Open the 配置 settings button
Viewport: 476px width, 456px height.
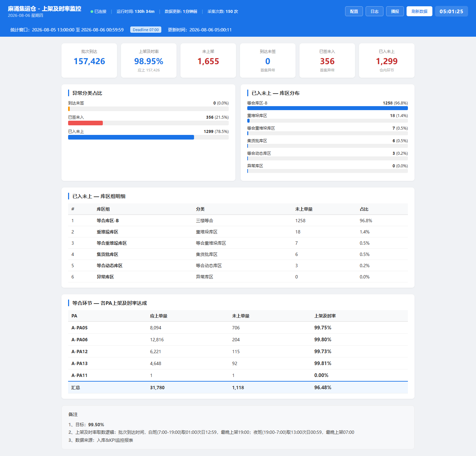pos(354,11)
